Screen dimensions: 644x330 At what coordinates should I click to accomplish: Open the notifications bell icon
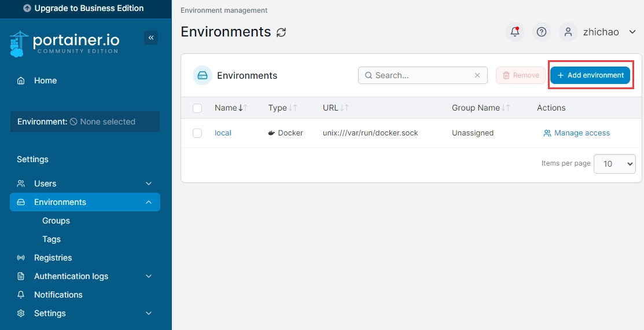514,32
